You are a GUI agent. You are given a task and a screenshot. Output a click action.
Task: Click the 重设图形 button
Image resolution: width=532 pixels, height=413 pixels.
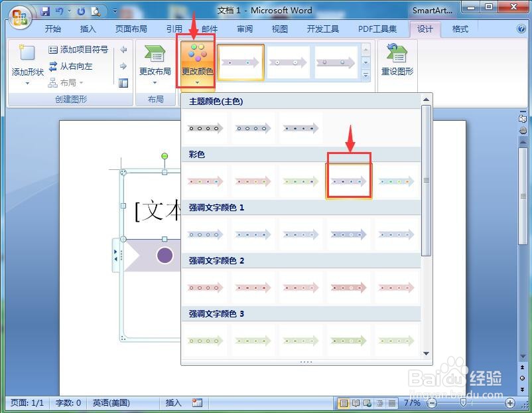coord(397,60)
